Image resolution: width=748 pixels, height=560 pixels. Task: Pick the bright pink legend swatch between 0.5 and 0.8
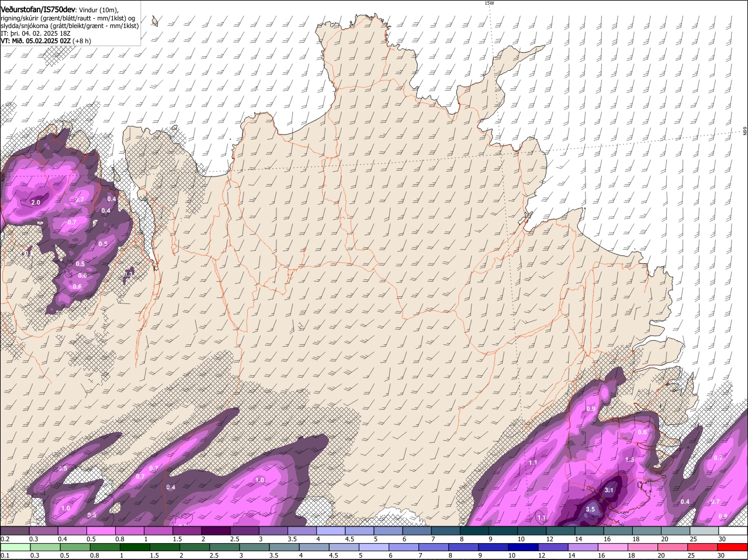click(x=101, y=531)
